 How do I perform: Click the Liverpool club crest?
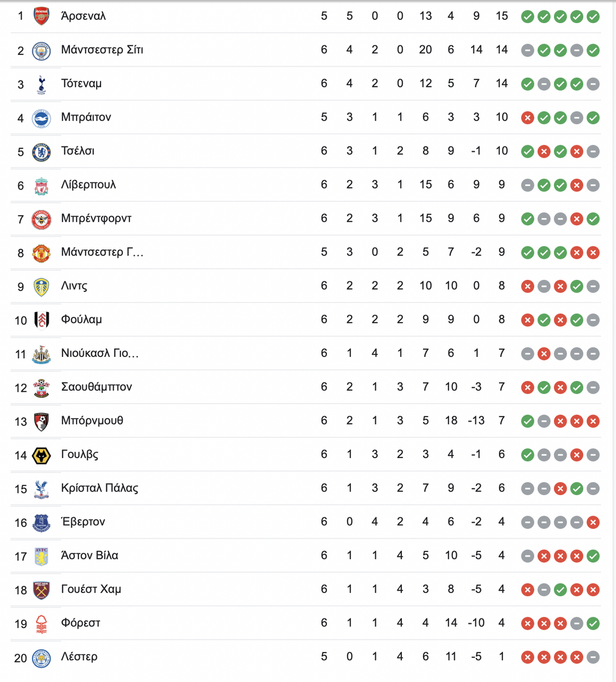[41, 186]
